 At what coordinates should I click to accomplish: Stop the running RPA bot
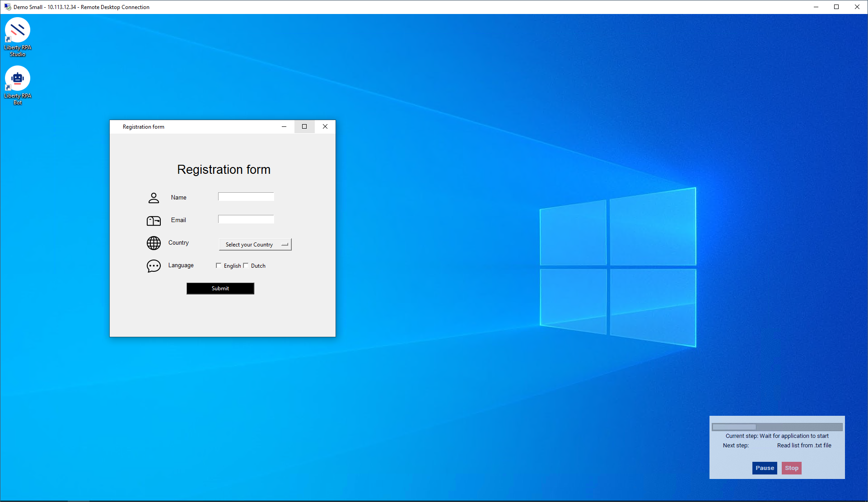pos(791,468)
